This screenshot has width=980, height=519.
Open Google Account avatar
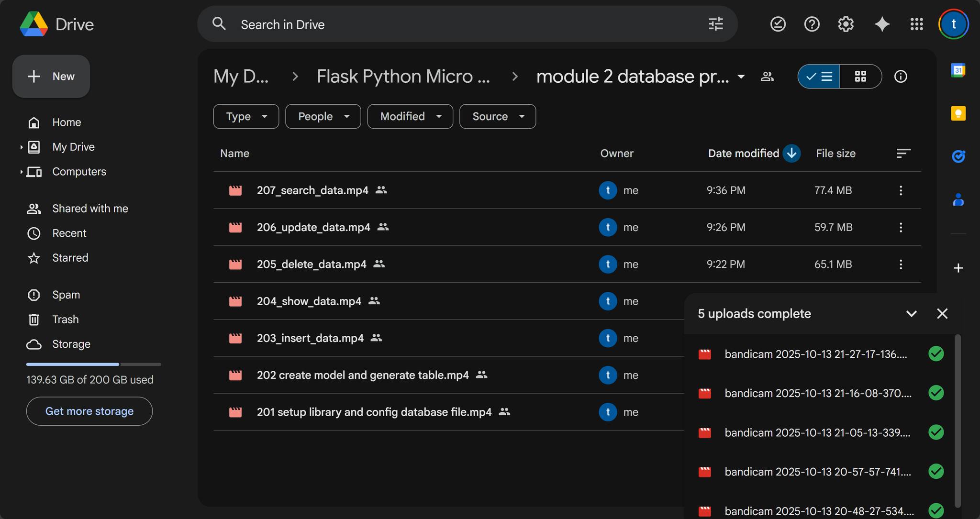tap(953, 24)
